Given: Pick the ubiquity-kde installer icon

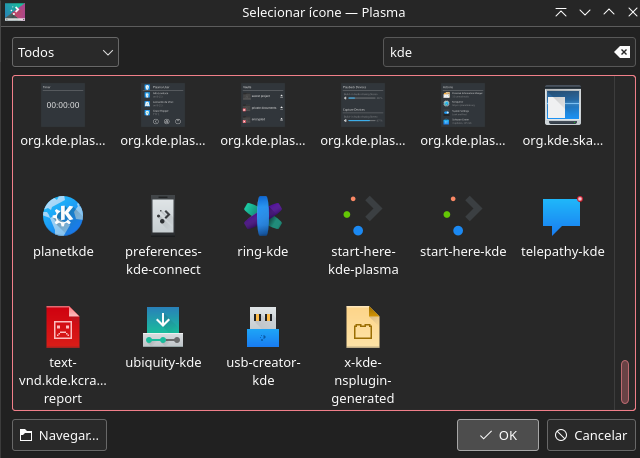Looking at the screenshot, I should tap(163, 327).
